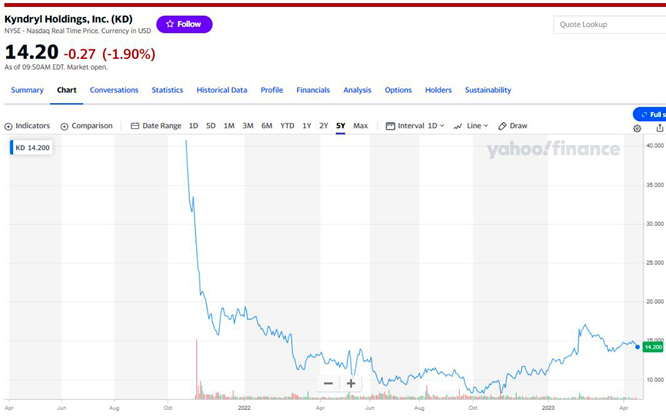This screenshot has width=666, height=416.
Task: Open the Comparison tool
Action: coord(87,126)
